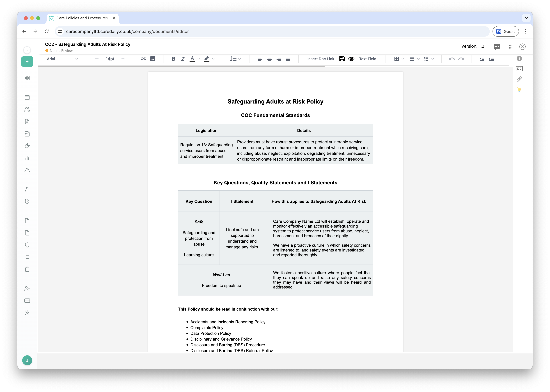Screen dimensions: 550x392
Task: Expand the text color dropdown arrow
Action: pyautogui.click(x=199, y=59)
